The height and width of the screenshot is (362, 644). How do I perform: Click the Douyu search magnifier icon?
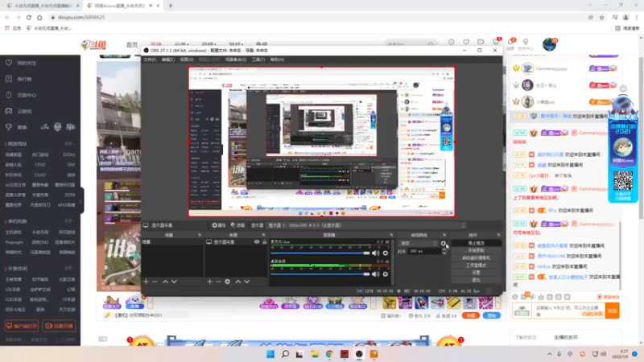click(431, 44)
